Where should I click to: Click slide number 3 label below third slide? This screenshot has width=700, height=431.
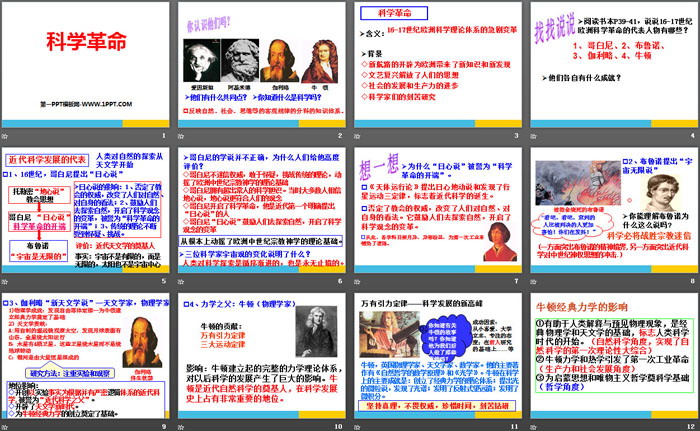tap(517, 135)
